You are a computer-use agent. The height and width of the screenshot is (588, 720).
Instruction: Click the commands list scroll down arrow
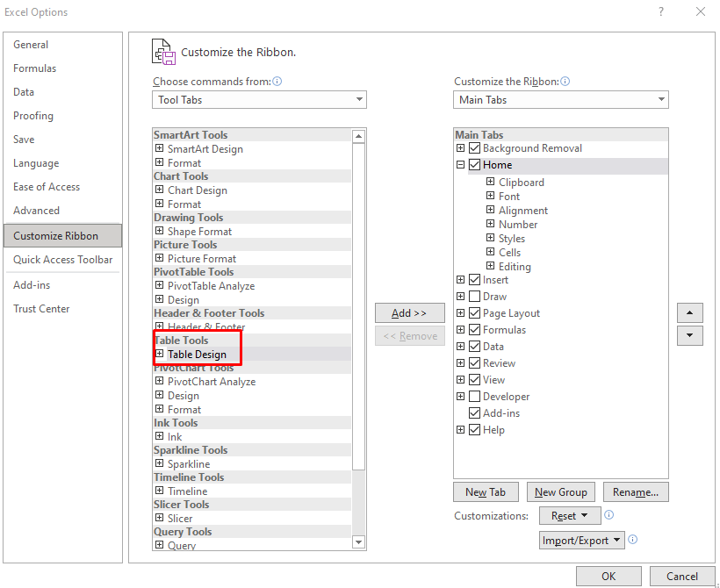pyautogui.click(x=358, y=542)
